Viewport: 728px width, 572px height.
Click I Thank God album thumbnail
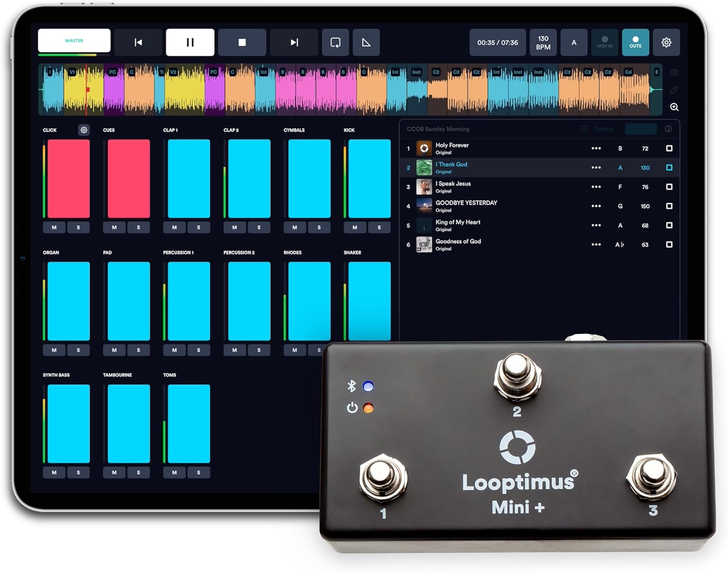tap(424, 167)
